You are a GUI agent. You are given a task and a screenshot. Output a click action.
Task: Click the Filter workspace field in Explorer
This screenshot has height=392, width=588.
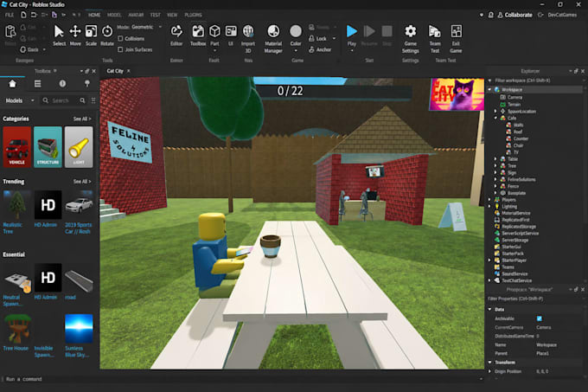tap(535, 80)
